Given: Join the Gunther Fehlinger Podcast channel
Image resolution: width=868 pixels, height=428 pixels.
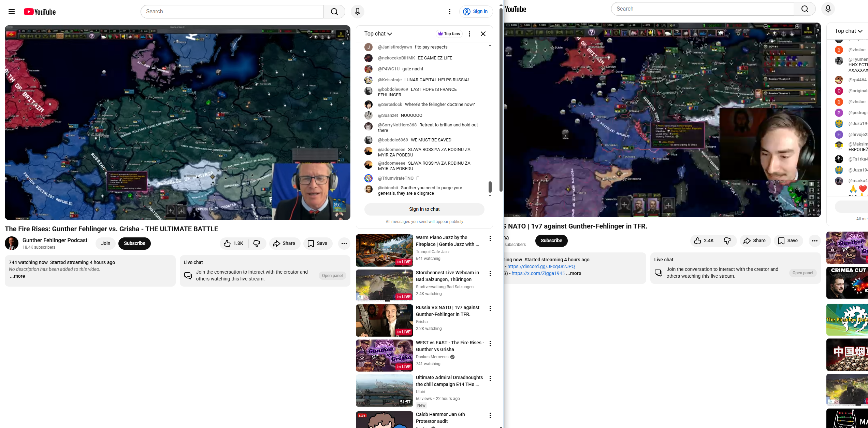Looking at the screenshot, I should point(105,243).
